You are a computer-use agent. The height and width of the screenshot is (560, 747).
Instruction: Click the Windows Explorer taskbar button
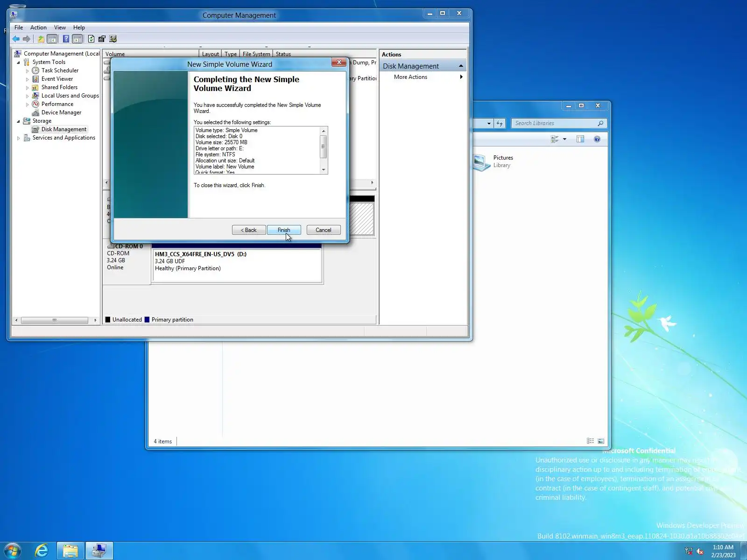click(x=70, y=551)
